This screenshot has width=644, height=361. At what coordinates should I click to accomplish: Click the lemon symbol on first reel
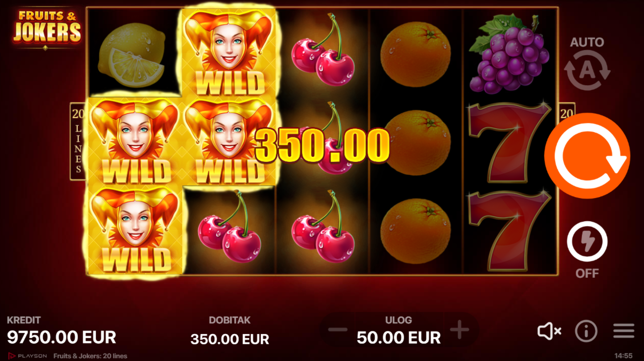[132, 55]
